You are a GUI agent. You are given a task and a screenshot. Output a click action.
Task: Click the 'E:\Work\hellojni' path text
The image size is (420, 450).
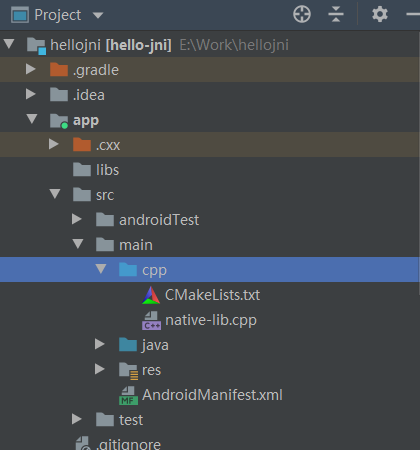point(234,45)
